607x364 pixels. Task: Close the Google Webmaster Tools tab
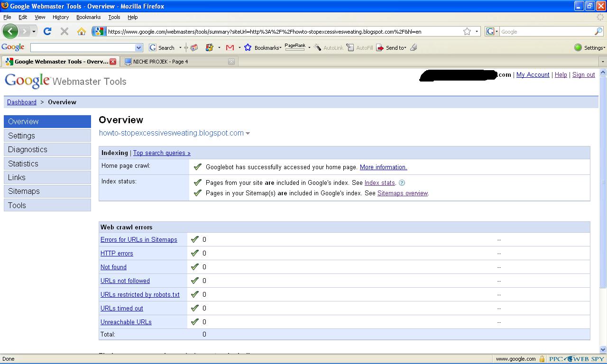pyautogui.click(x=113, y=61)
